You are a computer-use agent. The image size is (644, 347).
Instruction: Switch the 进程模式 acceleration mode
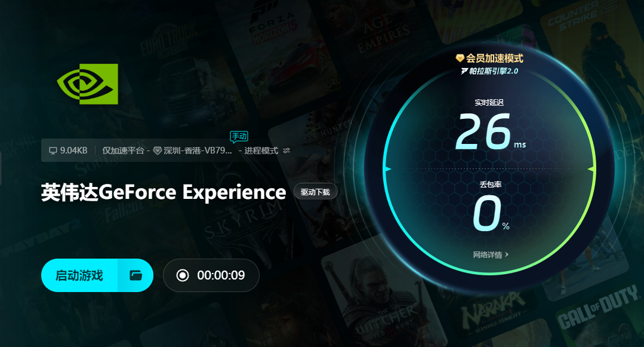tap(261, 151)
